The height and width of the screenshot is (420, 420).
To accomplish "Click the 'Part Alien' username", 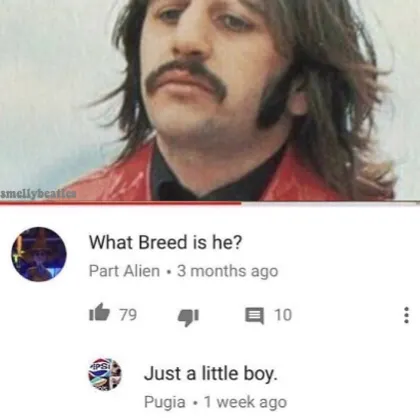I will [124, 271].
